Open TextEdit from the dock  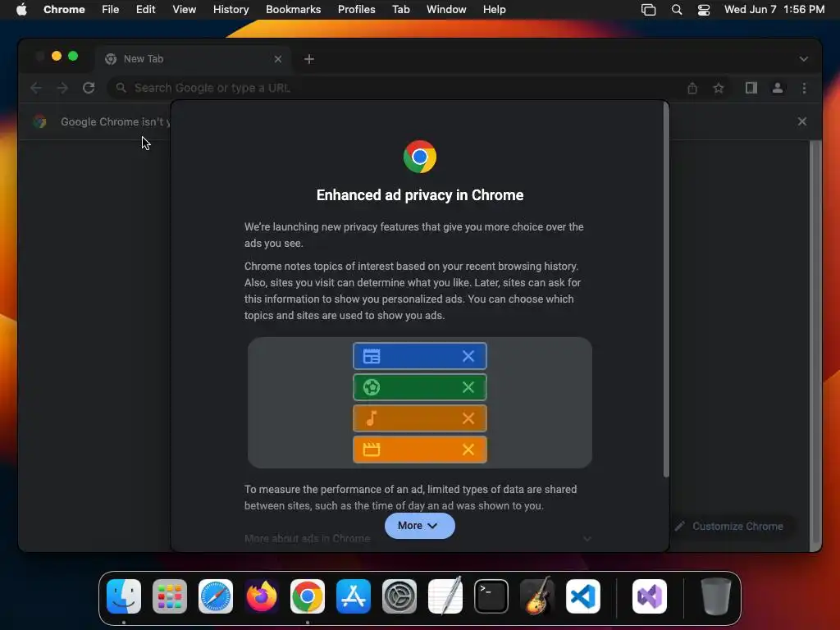(445, 596)
